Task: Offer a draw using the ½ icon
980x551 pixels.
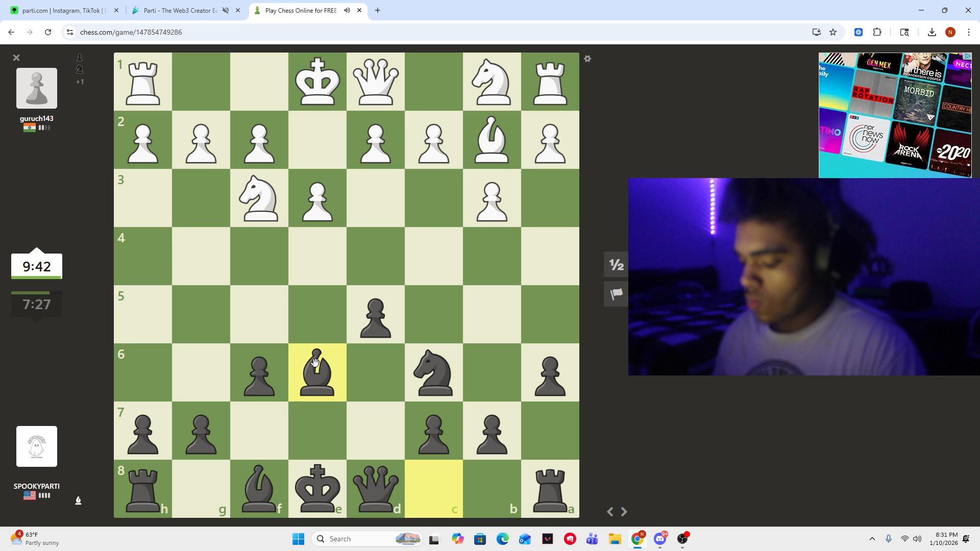Action: [616, 264]
